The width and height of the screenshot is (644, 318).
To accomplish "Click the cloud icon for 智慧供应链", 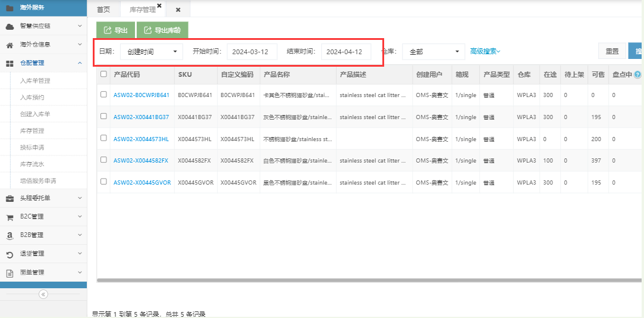I will pos(10,26).
